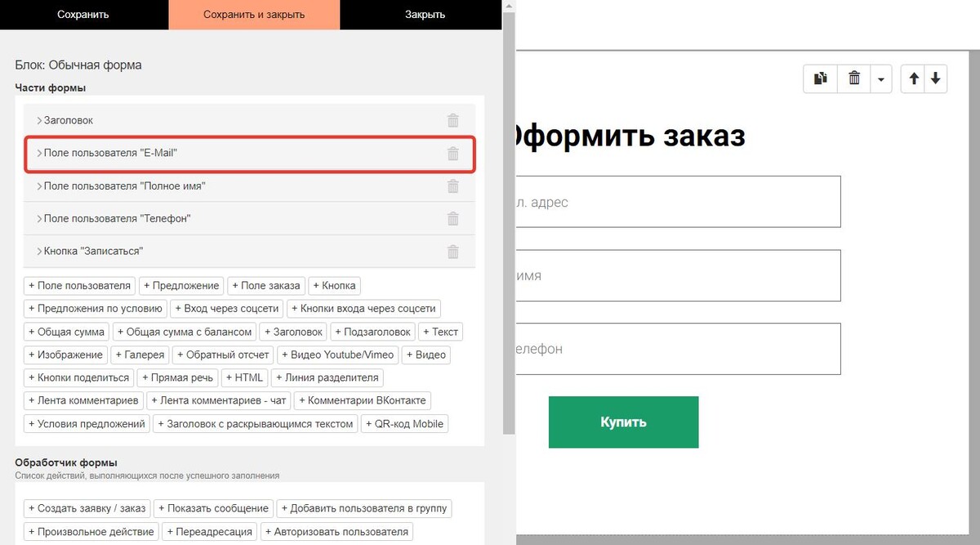This screenshot has height=545, width=980.
Task: Add a "+ Заголовок" element
Action: (x=293, y=332)
